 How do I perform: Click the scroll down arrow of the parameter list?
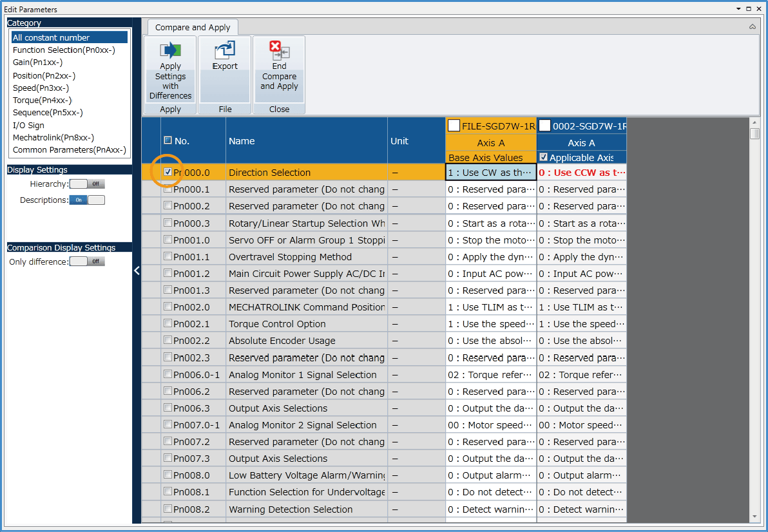[x=754, y=517]
